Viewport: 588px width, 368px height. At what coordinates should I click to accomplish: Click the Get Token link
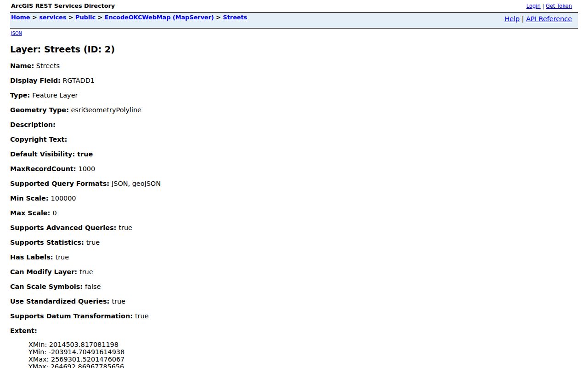[559, 6]
